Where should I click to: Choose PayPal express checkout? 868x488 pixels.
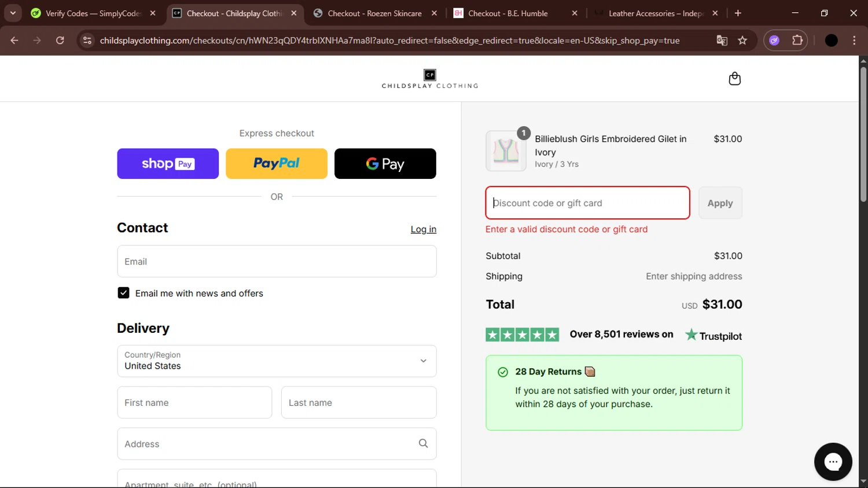277,164
